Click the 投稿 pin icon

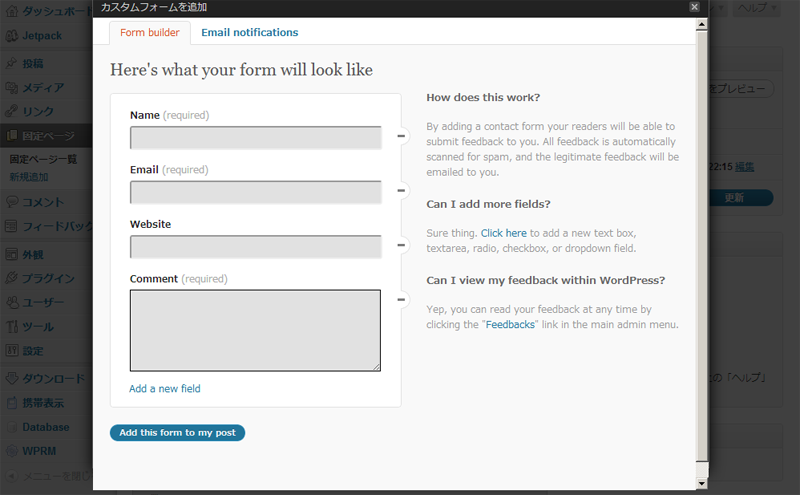pyautogui.click(x=11, y=63)
